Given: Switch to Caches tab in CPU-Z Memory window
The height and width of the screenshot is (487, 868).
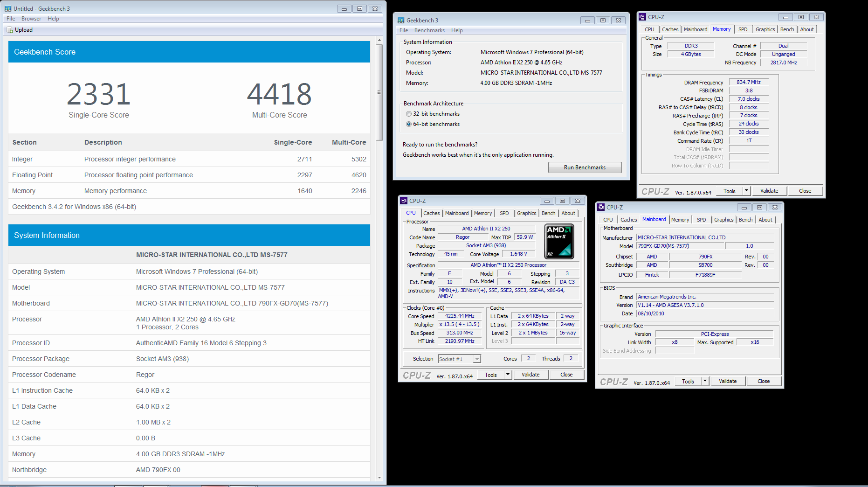Looking at the screenshot, I should [670, 29].
